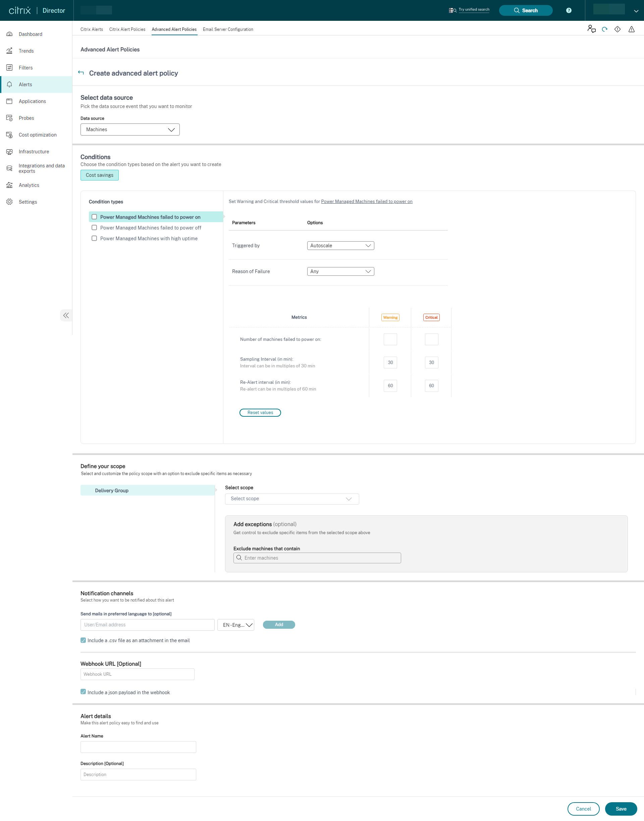The width and height of the screenshot is (644, 821).
Task: Open the Data source dropdown
Action: [x=130, y=130]
